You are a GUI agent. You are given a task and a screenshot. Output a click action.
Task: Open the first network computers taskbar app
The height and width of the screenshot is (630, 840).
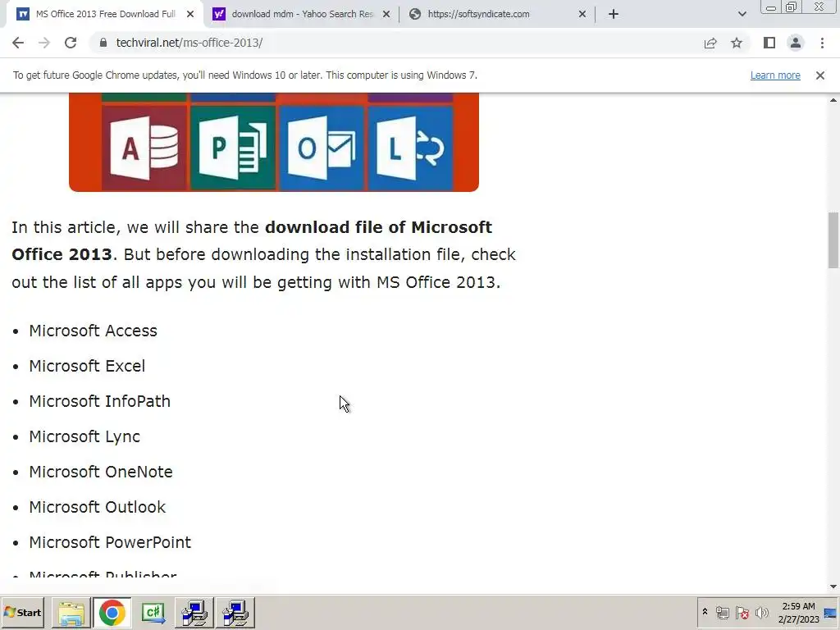point(194,613)
